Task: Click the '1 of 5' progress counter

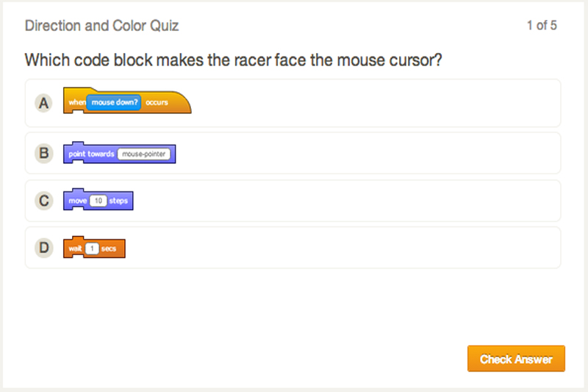Action: point(542,26)
